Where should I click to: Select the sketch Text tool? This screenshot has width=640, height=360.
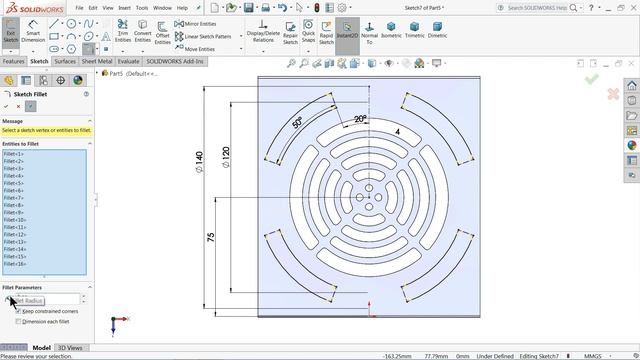[106, 36]
